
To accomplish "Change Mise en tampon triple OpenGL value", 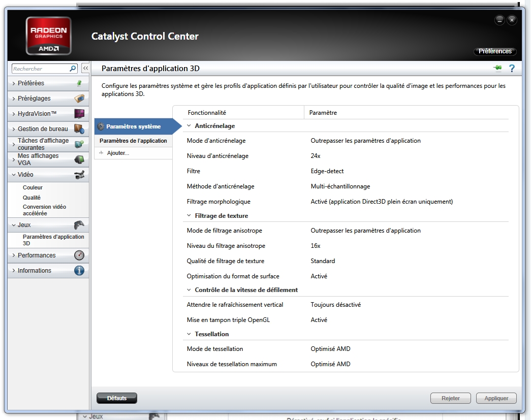I will (319, 320).
